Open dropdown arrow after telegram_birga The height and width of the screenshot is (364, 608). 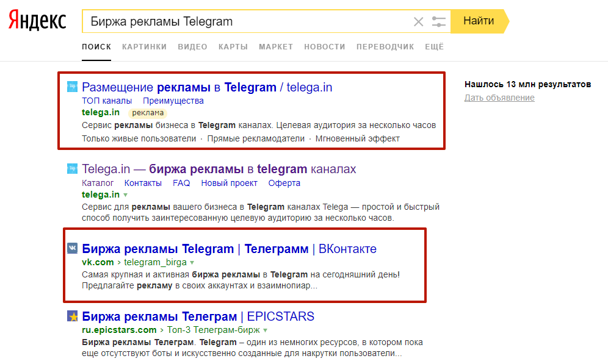tap(192, 263)
